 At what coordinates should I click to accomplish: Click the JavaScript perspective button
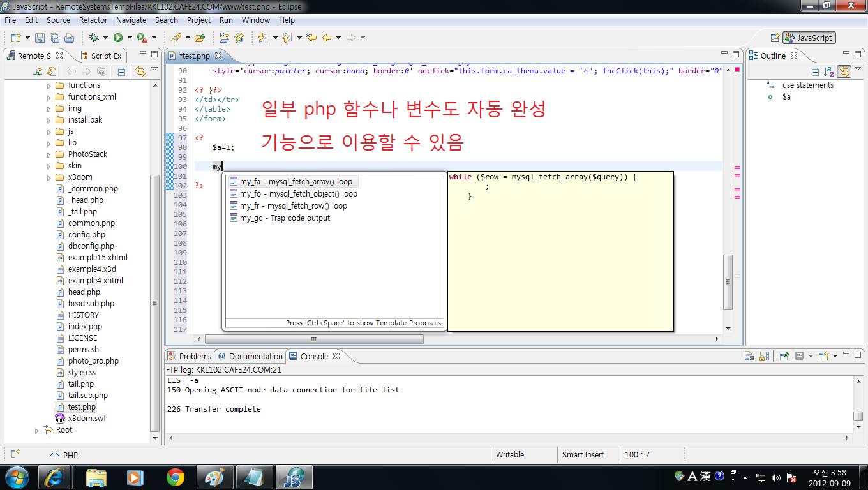coord(809,38)
